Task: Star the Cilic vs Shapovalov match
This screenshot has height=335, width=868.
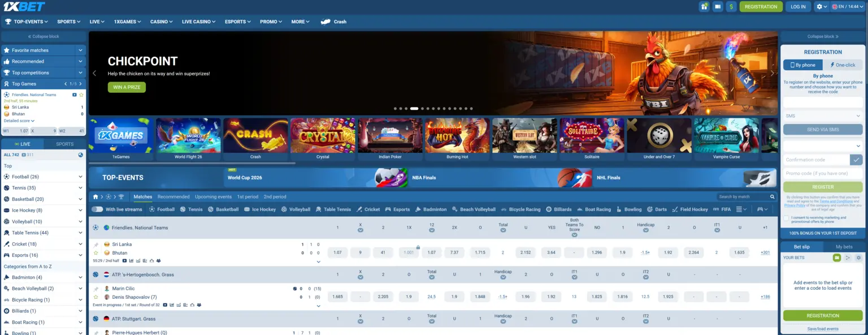Action: 96,297
